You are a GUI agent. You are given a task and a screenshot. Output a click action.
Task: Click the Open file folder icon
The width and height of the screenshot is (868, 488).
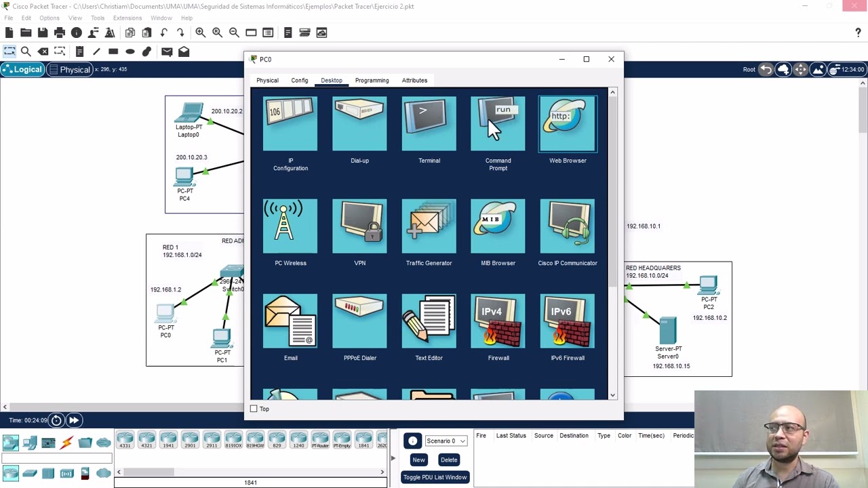pyautogui.click(x=26, y=33)
